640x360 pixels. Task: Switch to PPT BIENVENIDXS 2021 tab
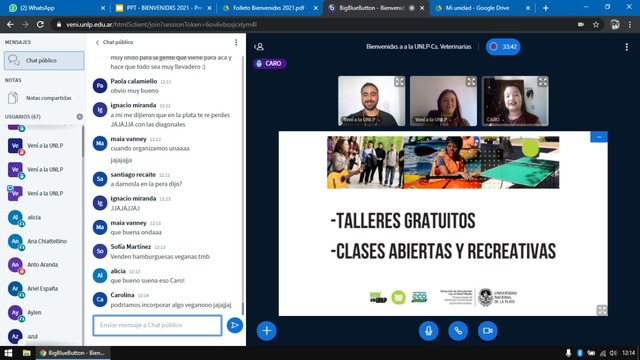(162, 8)
